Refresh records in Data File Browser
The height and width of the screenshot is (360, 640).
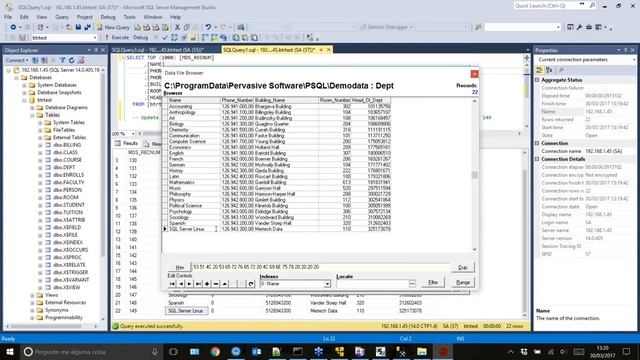point(251,284)
